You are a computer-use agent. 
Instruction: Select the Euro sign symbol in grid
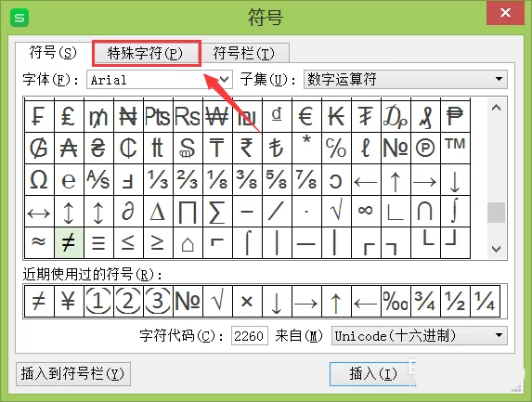(x=306, y=116)
